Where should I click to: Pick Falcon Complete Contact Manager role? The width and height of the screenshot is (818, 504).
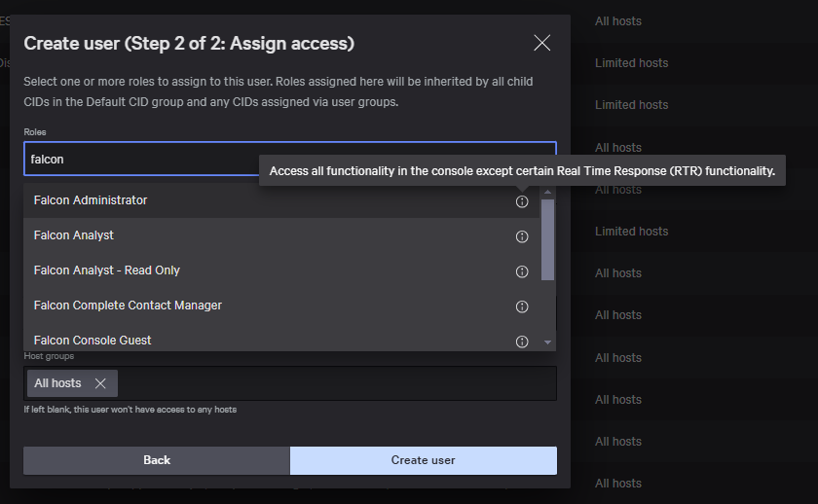click(281, 306)
